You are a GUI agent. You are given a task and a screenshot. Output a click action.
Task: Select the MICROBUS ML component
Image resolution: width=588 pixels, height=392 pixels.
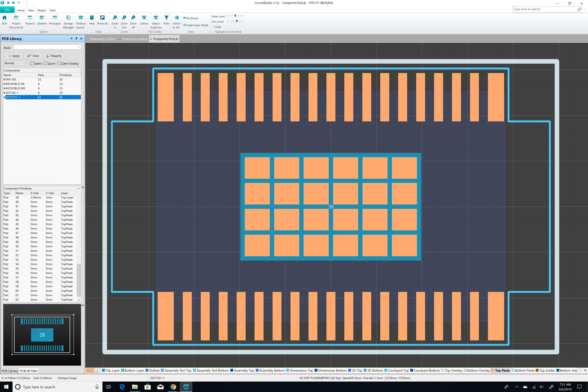(42, 84)
